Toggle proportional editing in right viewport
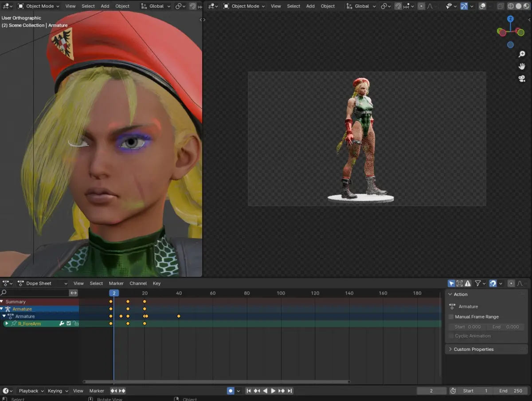 (x=421, y=6)
